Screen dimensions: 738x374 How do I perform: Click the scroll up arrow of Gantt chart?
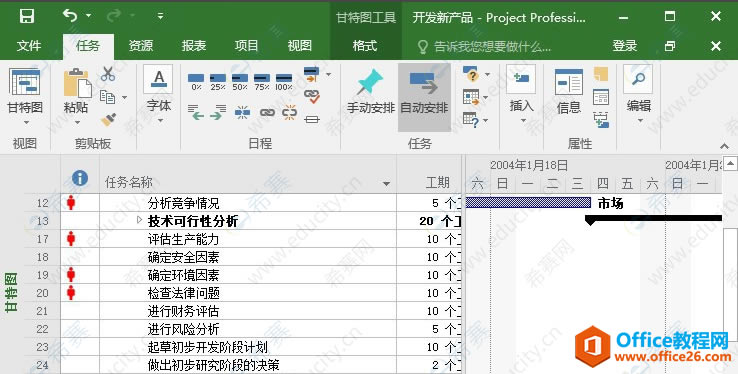coord(730,164)
